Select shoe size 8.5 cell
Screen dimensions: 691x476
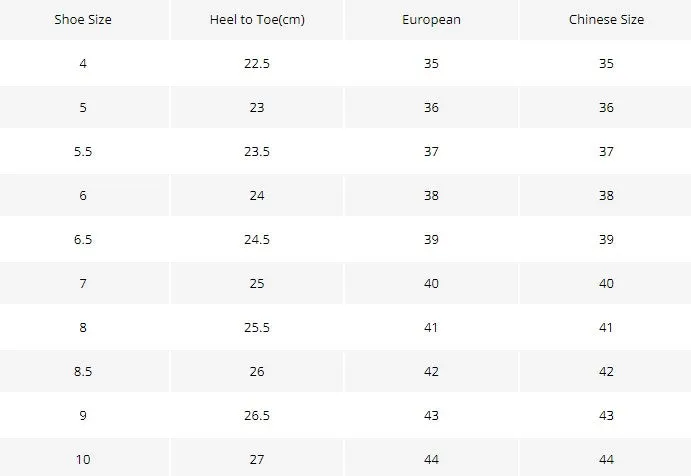coord(83,371)
